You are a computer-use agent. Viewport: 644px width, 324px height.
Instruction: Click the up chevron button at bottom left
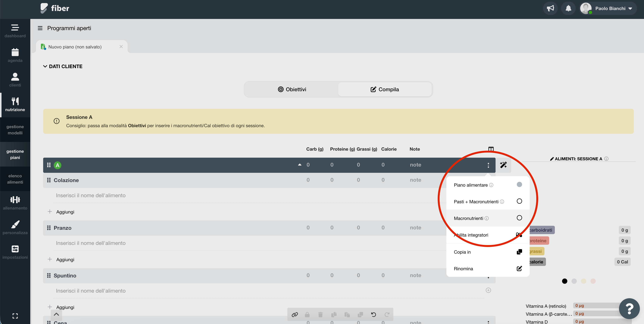tap(56, 315)
